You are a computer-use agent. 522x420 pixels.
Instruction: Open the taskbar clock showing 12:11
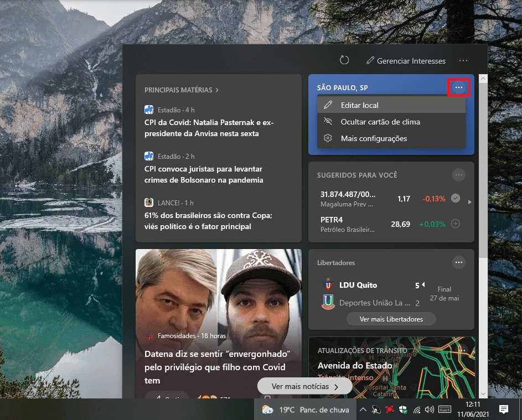coord(473,409)
